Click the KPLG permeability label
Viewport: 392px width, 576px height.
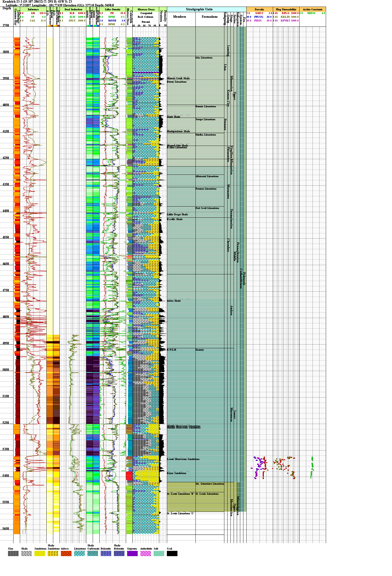tap(286, 13)
